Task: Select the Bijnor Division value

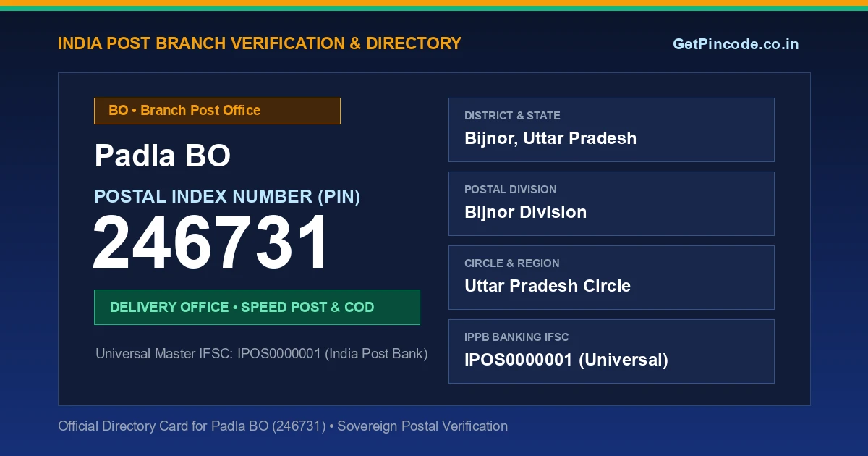Action: tap(525, 212)
